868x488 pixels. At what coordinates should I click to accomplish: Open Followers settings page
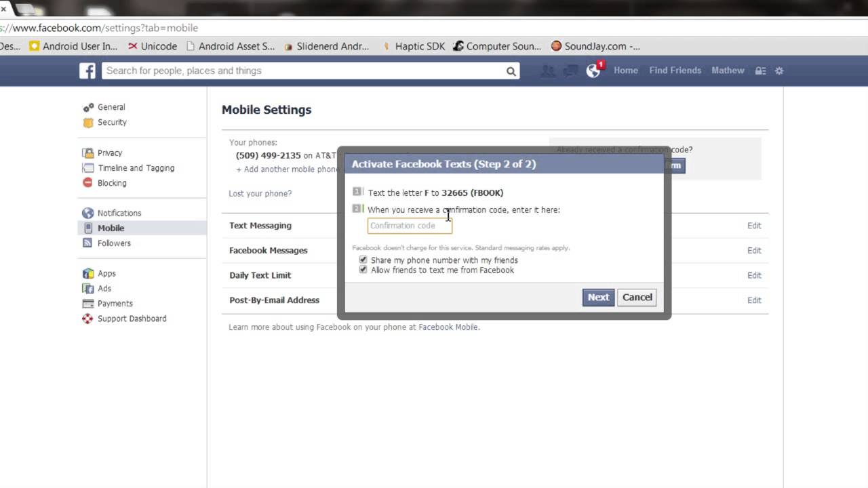click(x=114, y=243)
